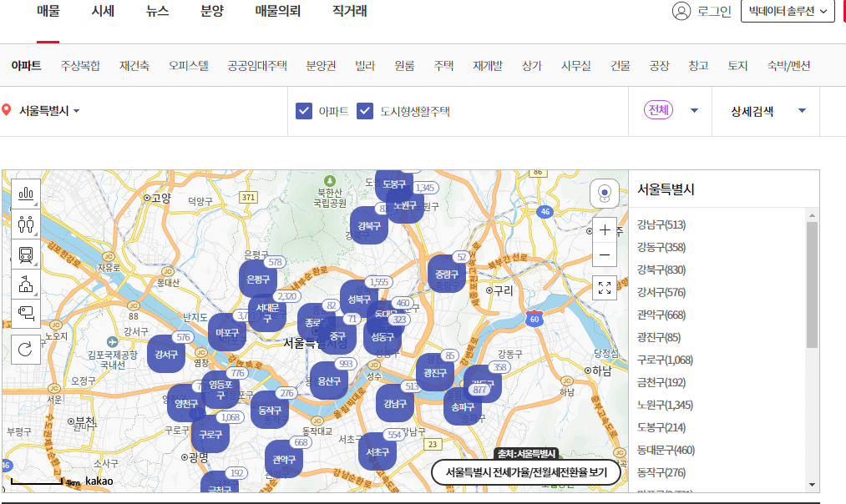Click the district list scrollbar thumb
The height and width of the screenshot is (504, 846).
pos(812,285)
